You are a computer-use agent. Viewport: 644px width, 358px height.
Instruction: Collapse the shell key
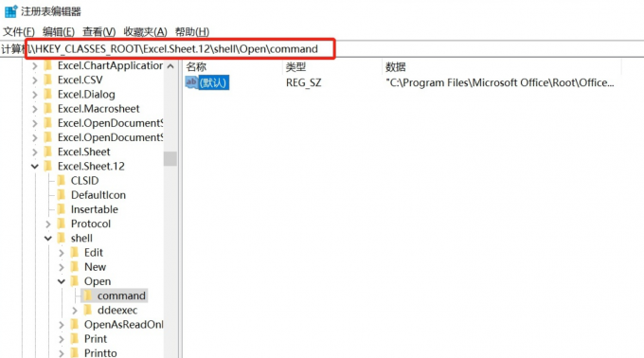[48, 238]
